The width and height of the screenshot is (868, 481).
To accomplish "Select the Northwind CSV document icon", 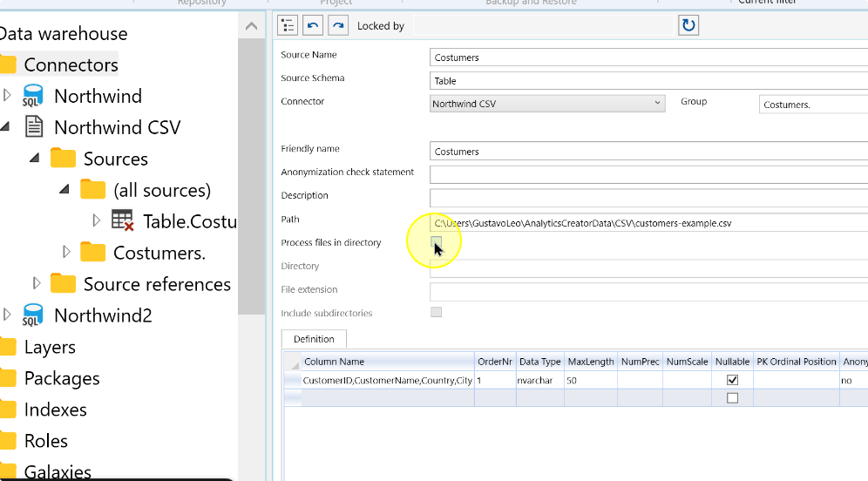I will [x=34, y=126].
